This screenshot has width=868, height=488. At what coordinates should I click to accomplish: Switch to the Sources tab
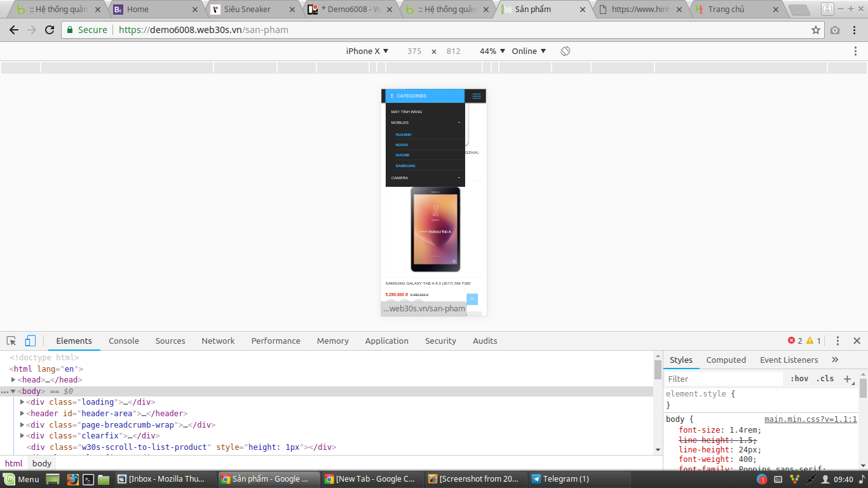170,341
